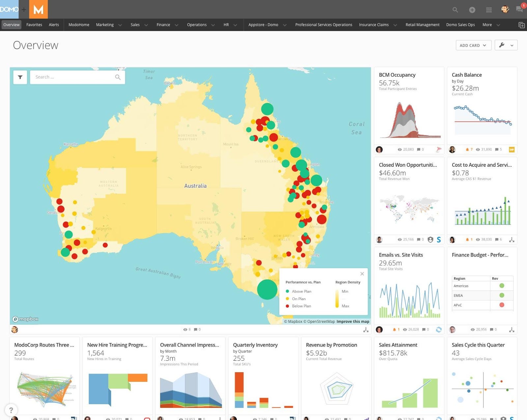Expand the Sales menu chevron
The height and width of the screenshot is (420, 527).
[x=146, y=25]
